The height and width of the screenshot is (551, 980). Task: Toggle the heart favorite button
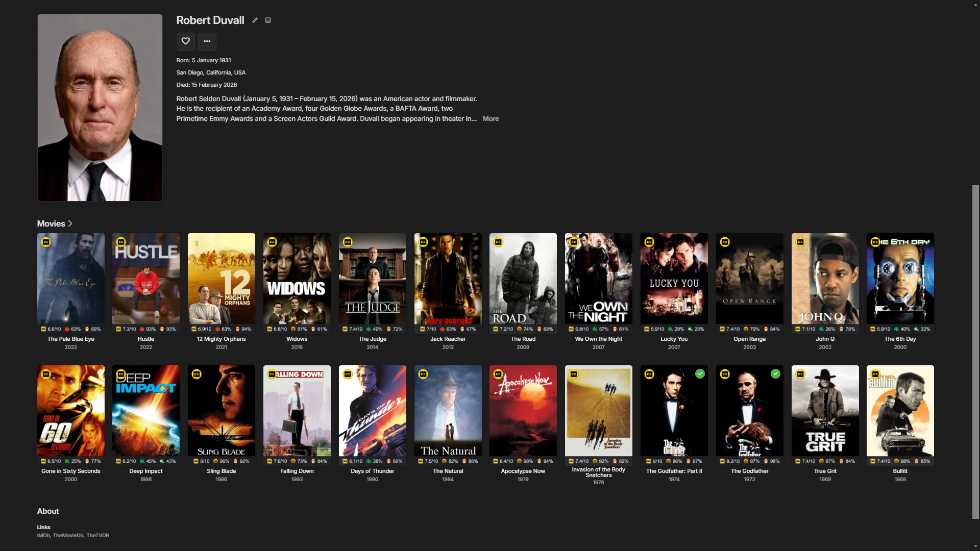pyautogui.click(x=186, y=41)
